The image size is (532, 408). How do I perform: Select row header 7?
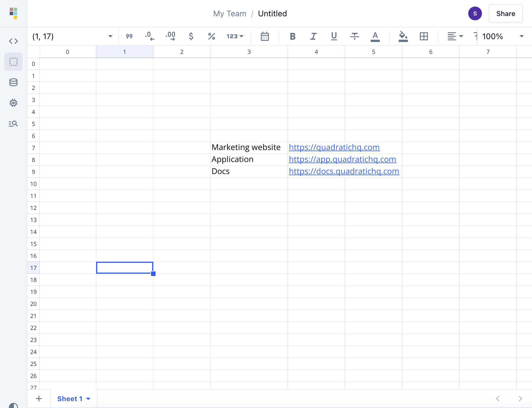point(33,148)
